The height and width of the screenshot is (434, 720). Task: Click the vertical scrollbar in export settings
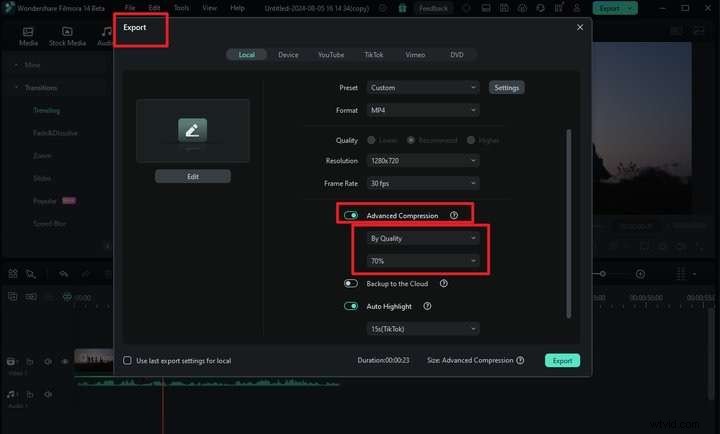point(567,220)
